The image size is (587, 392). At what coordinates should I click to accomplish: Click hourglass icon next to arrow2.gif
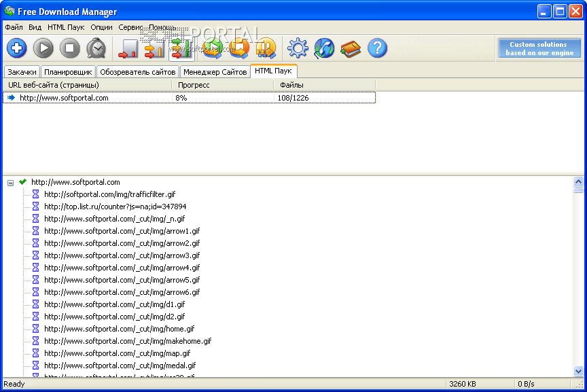click(35, 243)
